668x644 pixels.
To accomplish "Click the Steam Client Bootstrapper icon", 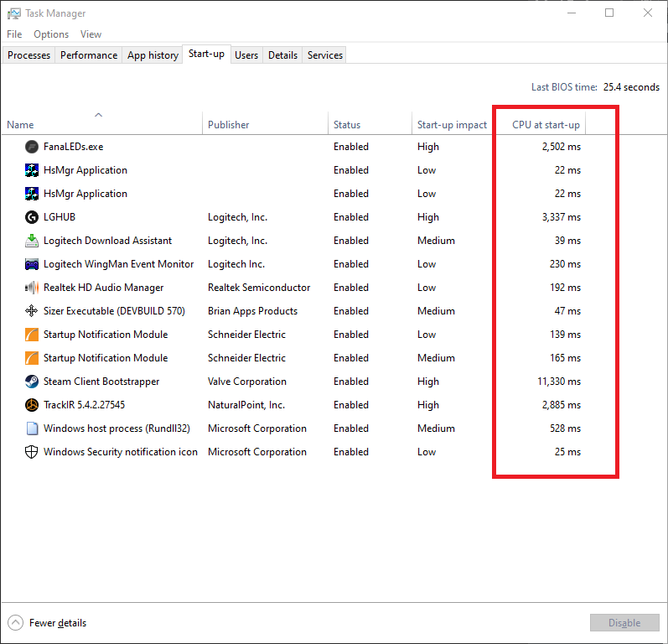I will [32, 382].
